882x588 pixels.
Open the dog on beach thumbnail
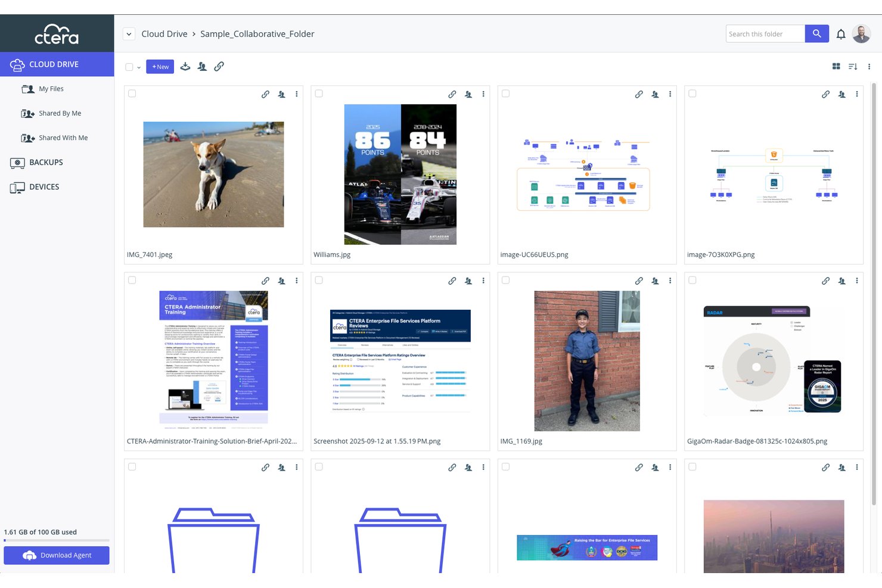tap(213, 174)
